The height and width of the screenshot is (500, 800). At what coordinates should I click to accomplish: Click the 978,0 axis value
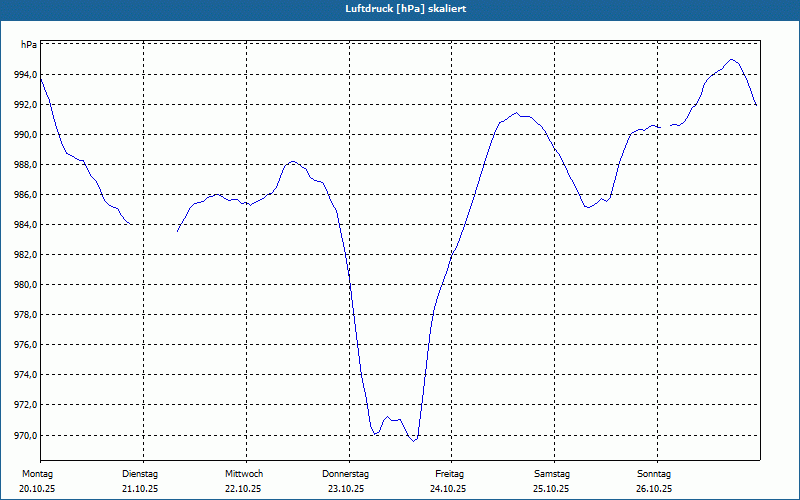pyautogui.click(x=26, y=315)
